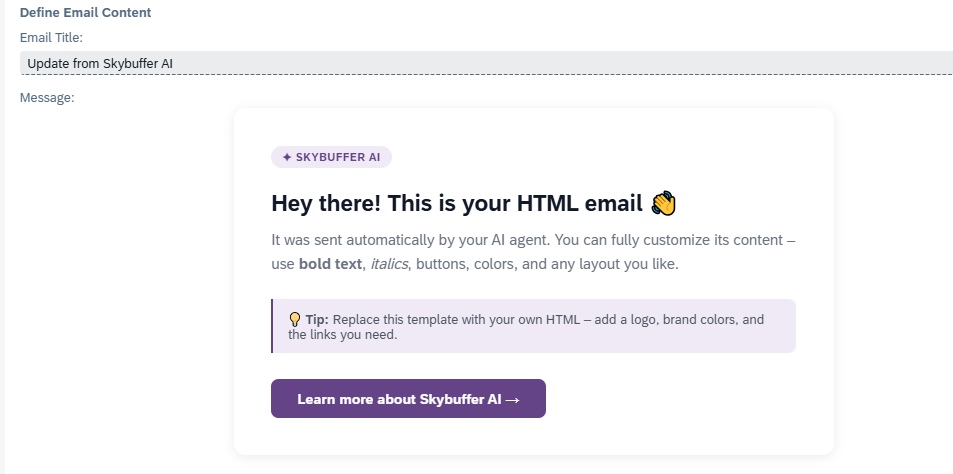Click the italics sample word

[x=389, y=264]
